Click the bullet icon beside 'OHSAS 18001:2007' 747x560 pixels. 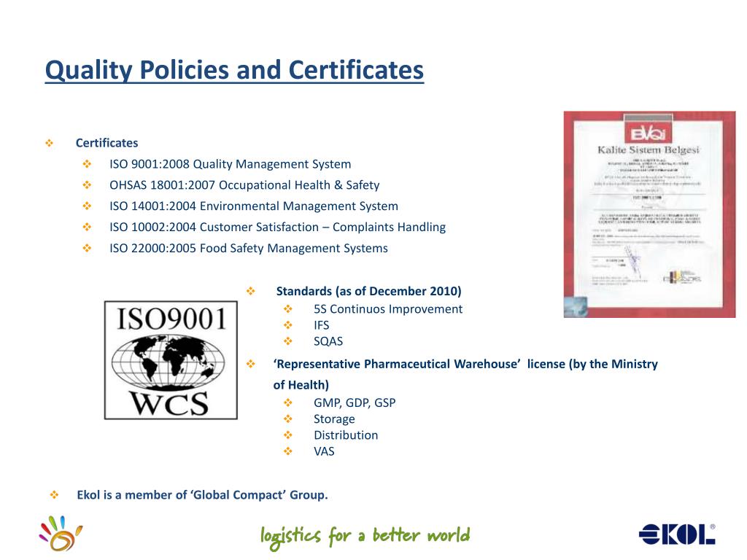pyautogui.click(x=88, y=185)
